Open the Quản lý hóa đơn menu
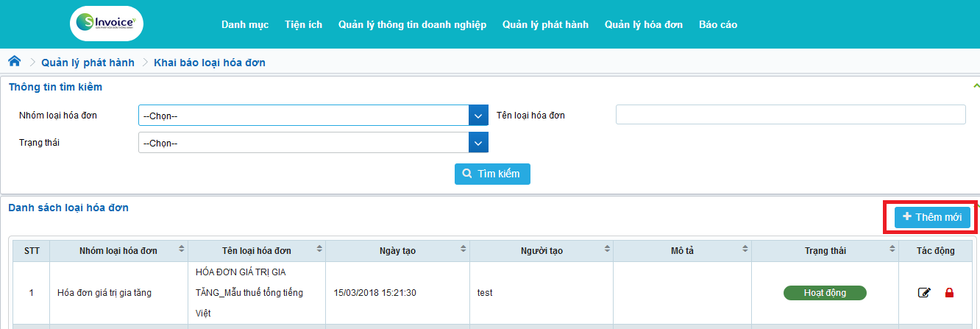 click(644, 24)
